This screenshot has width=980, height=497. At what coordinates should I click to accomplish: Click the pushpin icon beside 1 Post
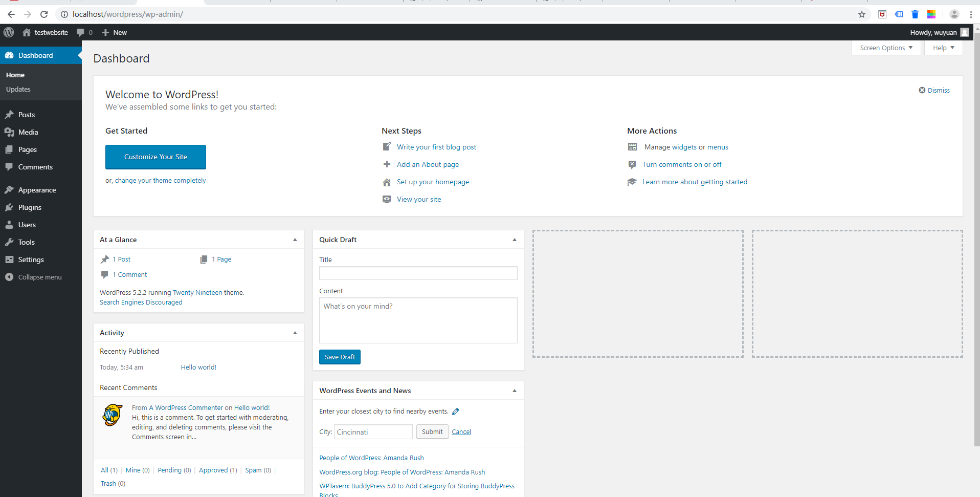(x=105, y=260)
